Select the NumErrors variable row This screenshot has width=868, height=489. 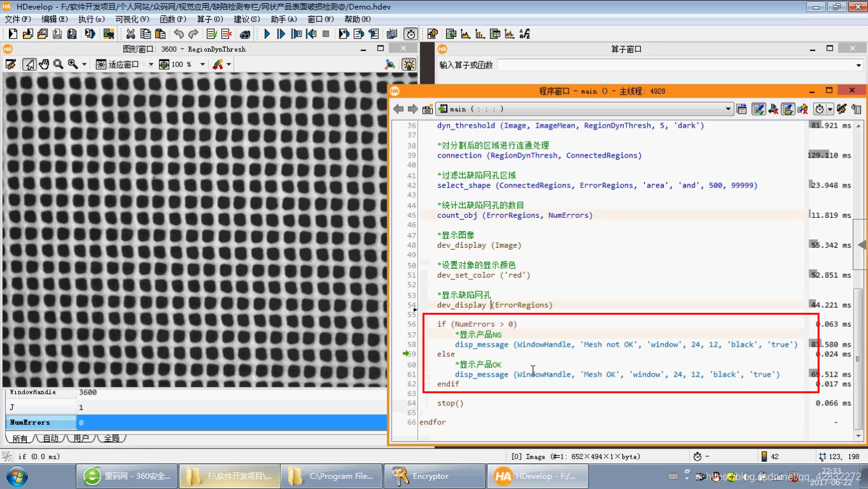[x=196, y=423]
